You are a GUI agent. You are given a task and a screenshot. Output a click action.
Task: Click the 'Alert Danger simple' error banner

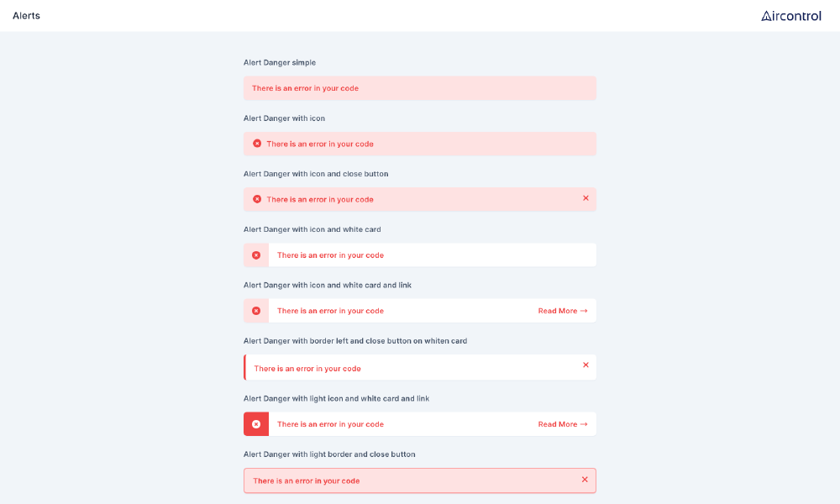pyautogui.click(x=420, y=88)
